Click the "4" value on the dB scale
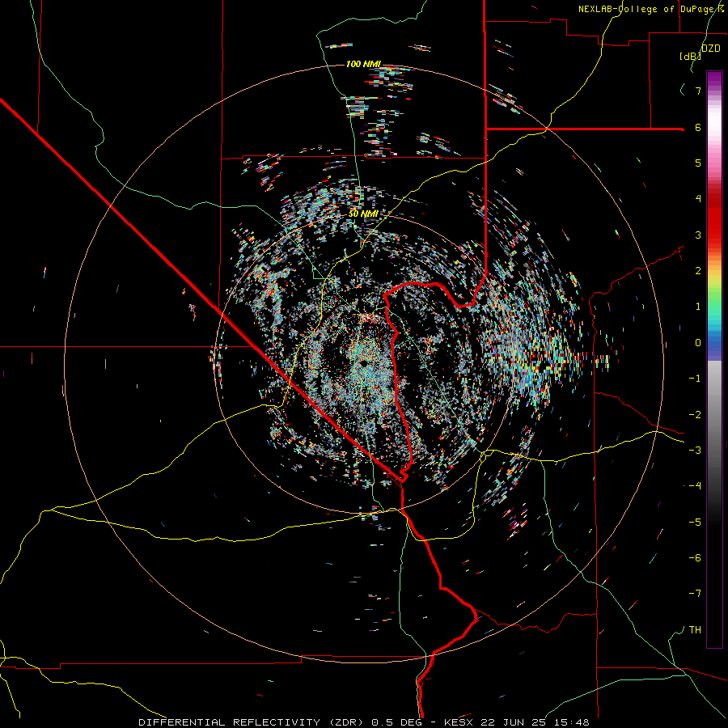The height and width of the screenshot is (728, 728). click(x=698, y=199)
